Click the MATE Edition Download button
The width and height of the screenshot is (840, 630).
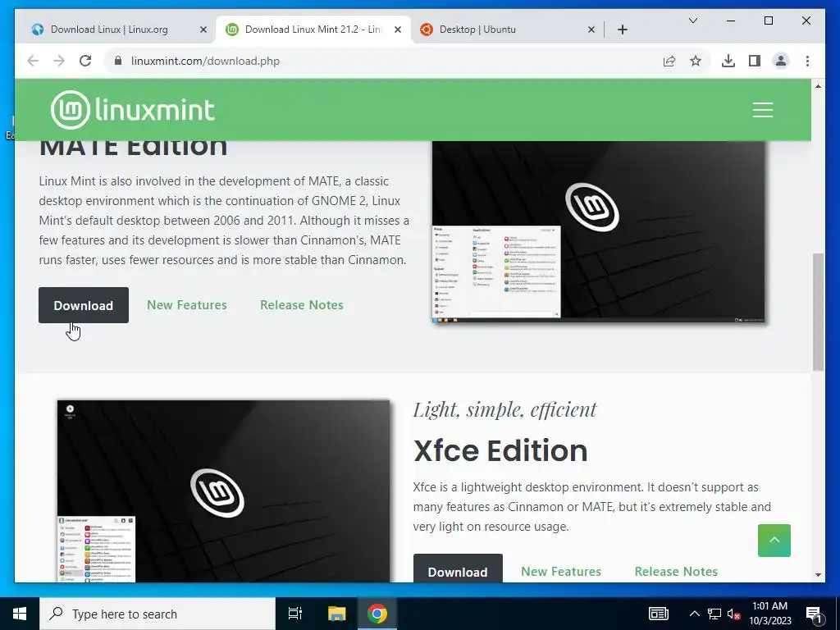[x=84, y=305]
